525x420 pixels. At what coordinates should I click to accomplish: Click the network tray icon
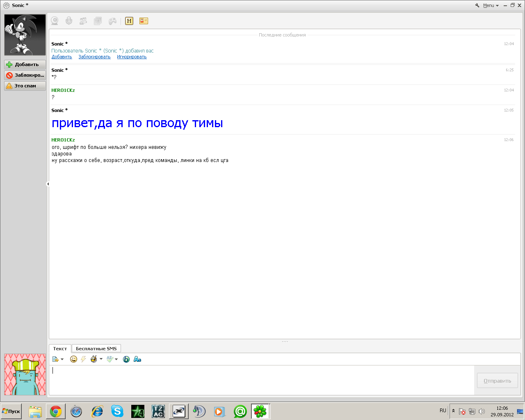click(472, 411)
